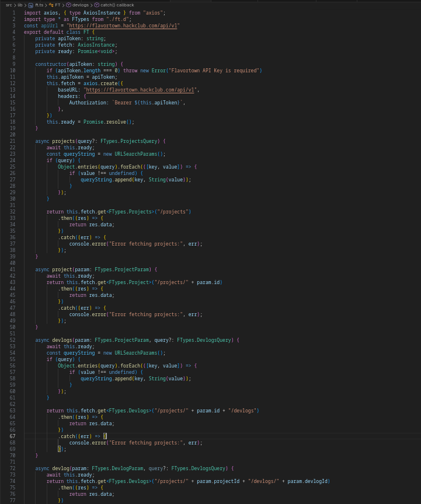Click the method symbol icon beside devlogs breadcrumb

tap(68, 5)
